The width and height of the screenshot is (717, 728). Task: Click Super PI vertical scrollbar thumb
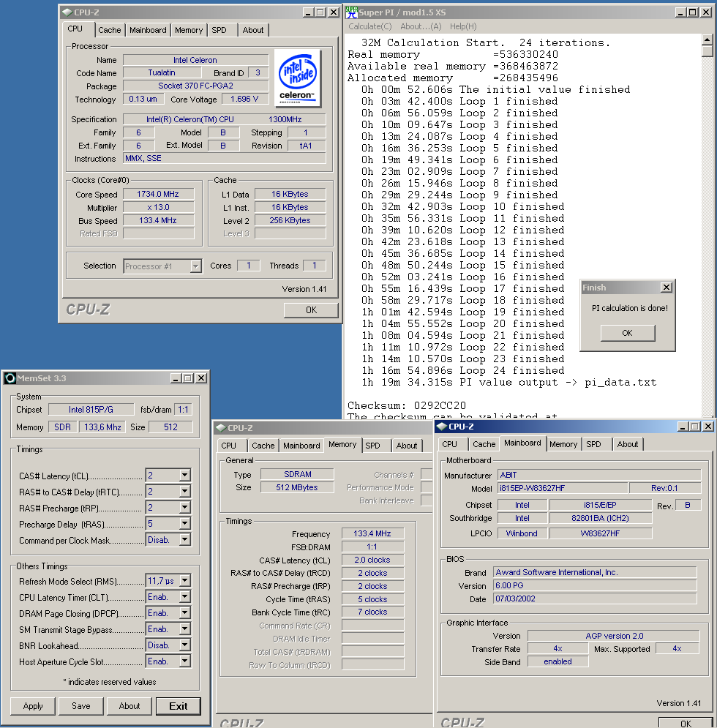coord(707,50)
